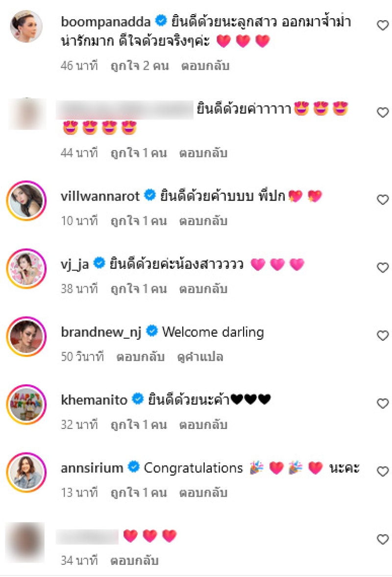Screen dimensions: 392x577
Task: Like vj_ja's comment using heart icon
Action: (x=383, y=268)
